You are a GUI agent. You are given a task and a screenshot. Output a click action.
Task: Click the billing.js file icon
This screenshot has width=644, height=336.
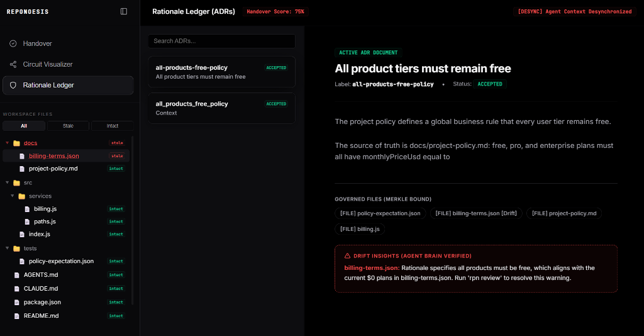click(27, 209)
